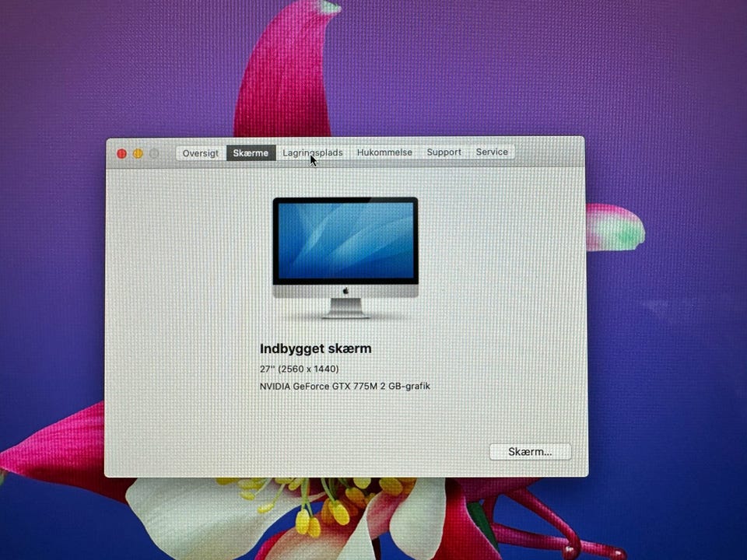The image size is (747, 560).
Task: Close the window with red button
Action: click(121, 154)
